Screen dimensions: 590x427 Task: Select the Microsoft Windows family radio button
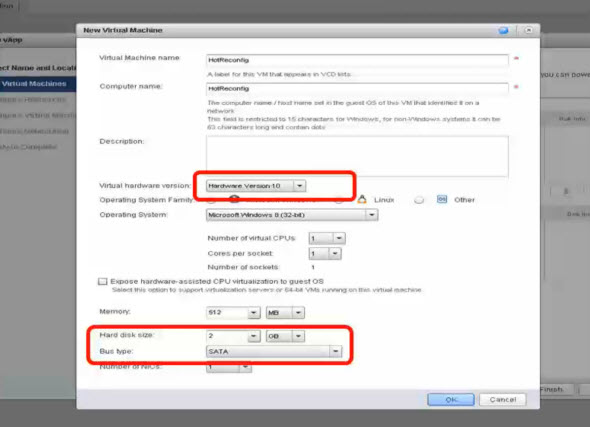pos(211,200)
